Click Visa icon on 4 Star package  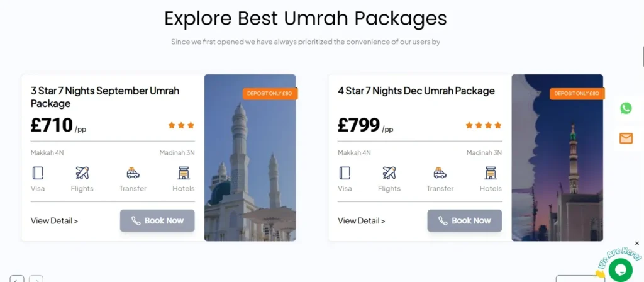(x=345, y=173)
